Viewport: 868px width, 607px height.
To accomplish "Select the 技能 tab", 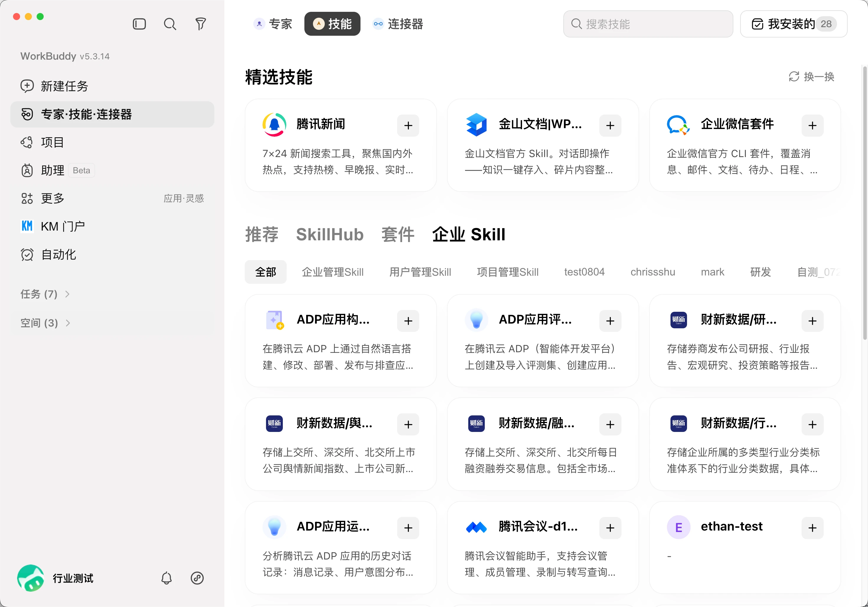I will pyautogui.click(x=332, y=24).
